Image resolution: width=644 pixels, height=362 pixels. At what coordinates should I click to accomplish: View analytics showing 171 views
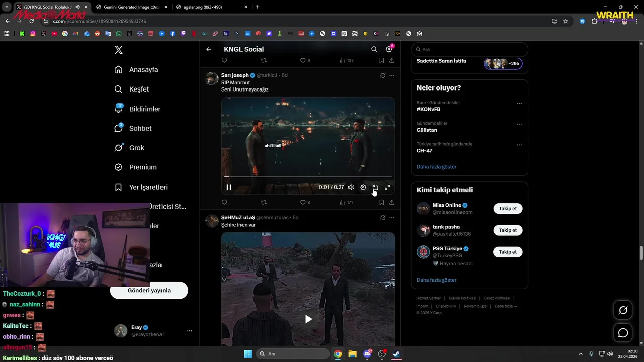point(346,202)
